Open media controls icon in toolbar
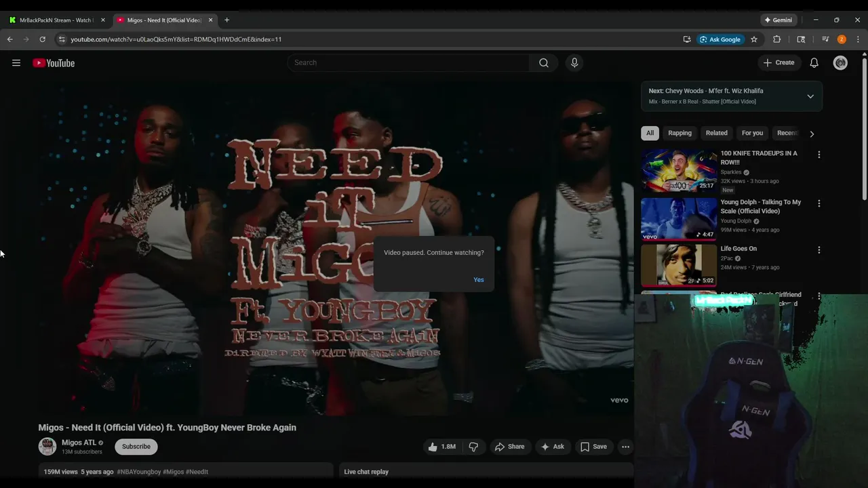Image resolution: width=868 pixels, height=488 pixels. (x=825, y=39)
